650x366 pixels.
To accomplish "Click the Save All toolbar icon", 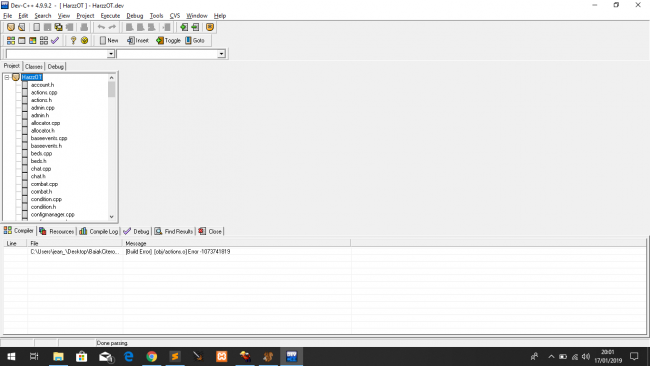I will click(58, 27).
